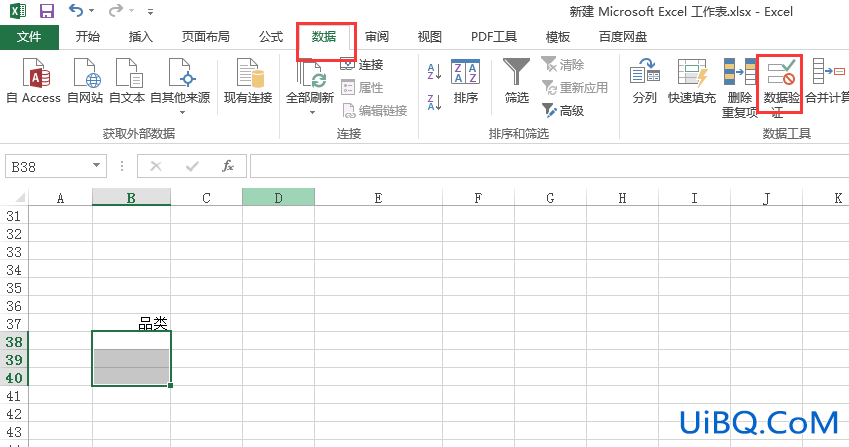
Task: Click the Save icon in quick access toolbar
Action: click(x=47, y=11)
